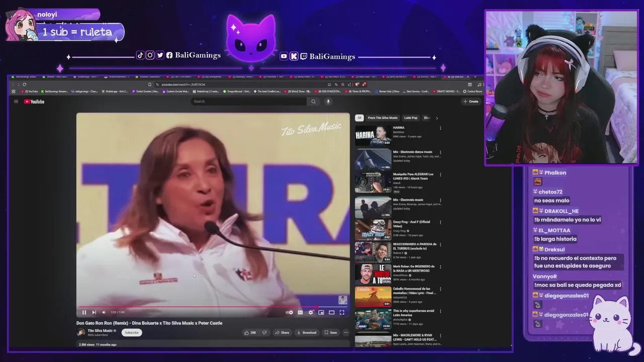The height and width of the screenshot is (362, 644).
Task: Open the browser apps grid icon
Action: [14, 92]
